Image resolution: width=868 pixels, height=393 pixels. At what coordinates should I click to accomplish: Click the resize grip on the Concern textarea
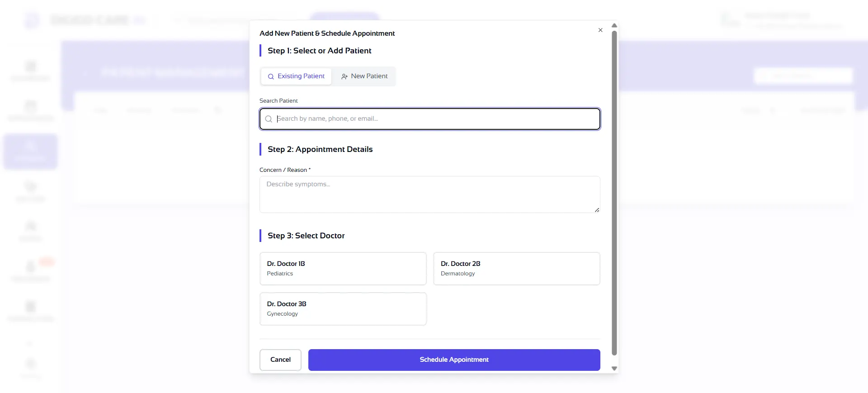597,210
